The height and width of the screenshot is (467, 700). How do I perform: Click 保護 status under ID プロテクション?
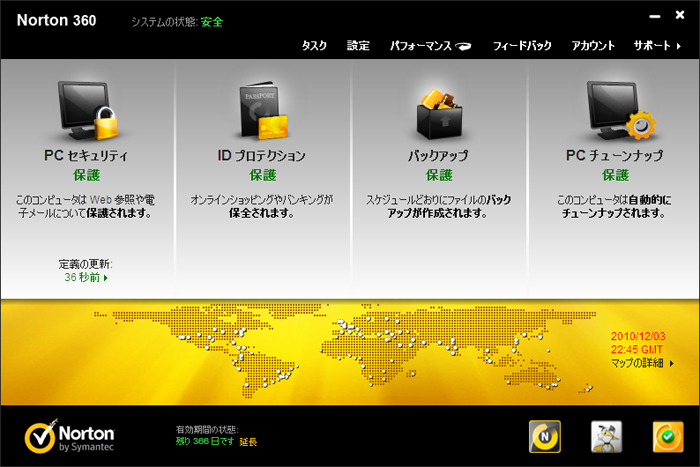pyautogui.click(x=263, y=175)
